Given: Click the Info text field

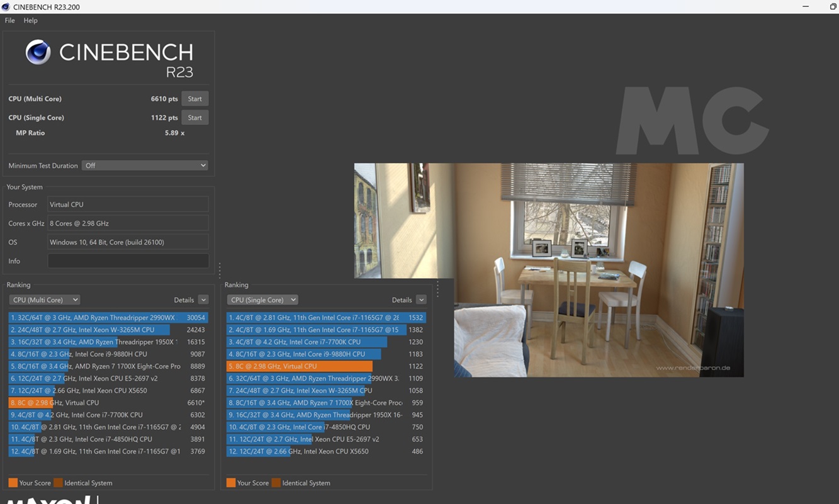Looking at the screenshot, I should pyautogui.click(x=128, y=261).
